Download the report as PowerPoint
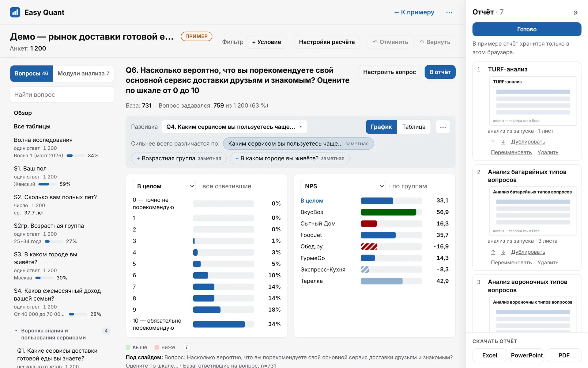Image resolution: width=588 pixels, height=368 pixels. point(527,355)
